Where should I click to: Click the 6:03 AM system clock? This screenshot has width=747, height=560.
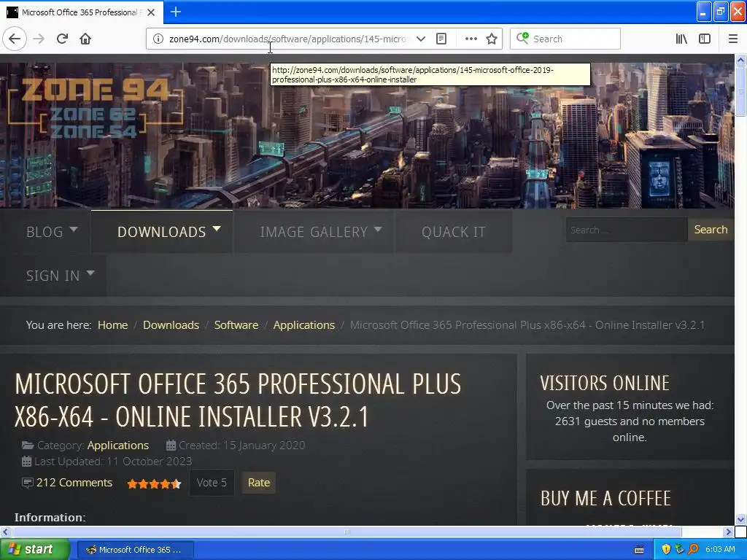tap(720, 550)
